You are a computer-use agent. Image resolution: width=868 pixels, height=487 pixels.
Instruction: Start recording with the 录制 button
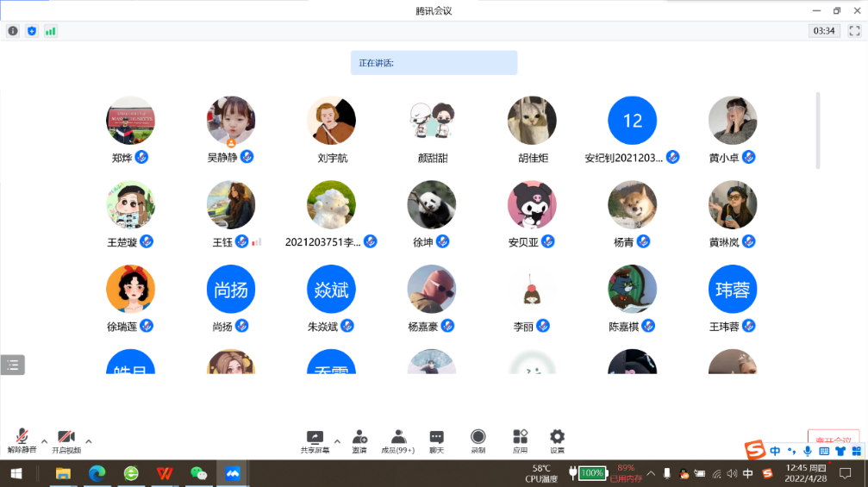click(478, 438)
